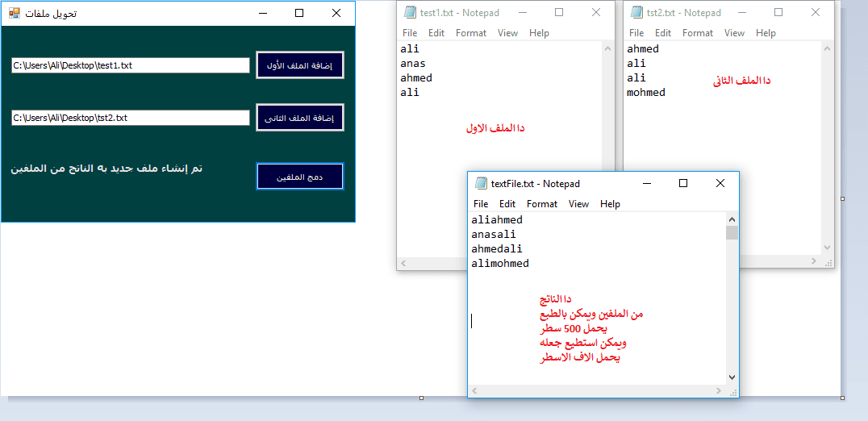Image resolution: width=868 pixels, height=421 pixels.
Task: Click the file converter app title icon
Action: 14,13
